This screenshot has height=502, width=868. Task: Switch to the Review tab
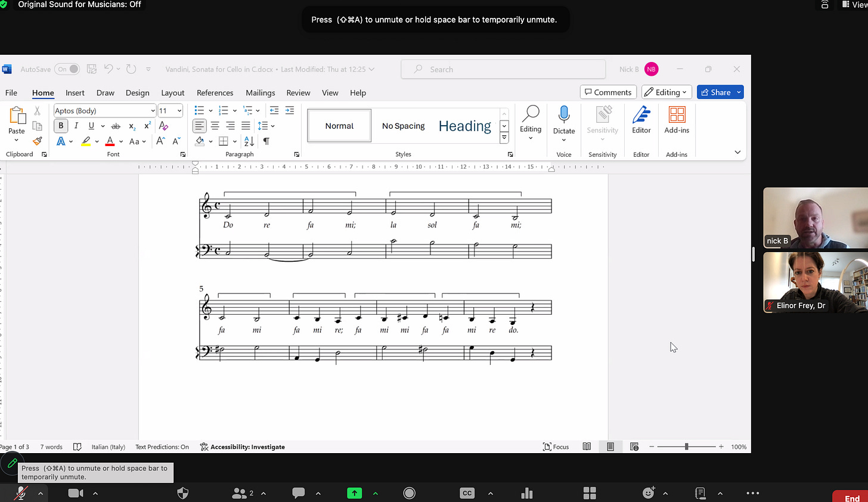[x=298, y=93]
